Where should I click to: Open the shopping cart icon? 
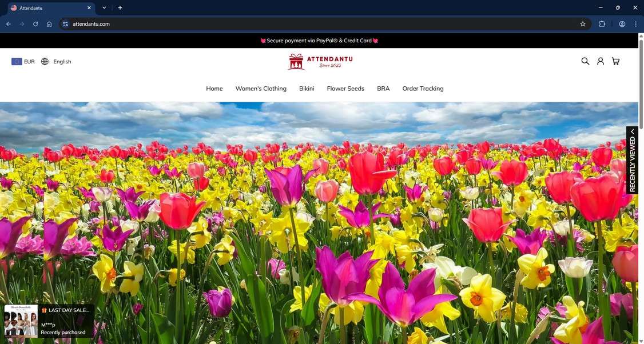pos(615,61)
